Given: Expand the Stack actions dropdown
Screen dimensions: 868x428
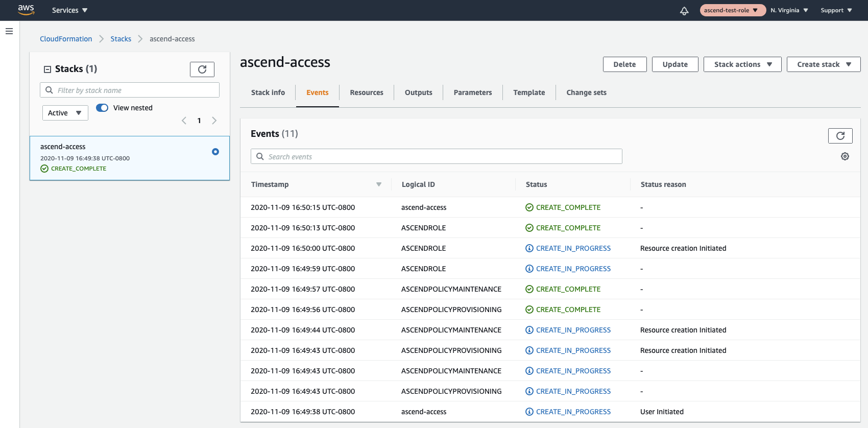Looking at the screenshot, I should pos(742,64).
